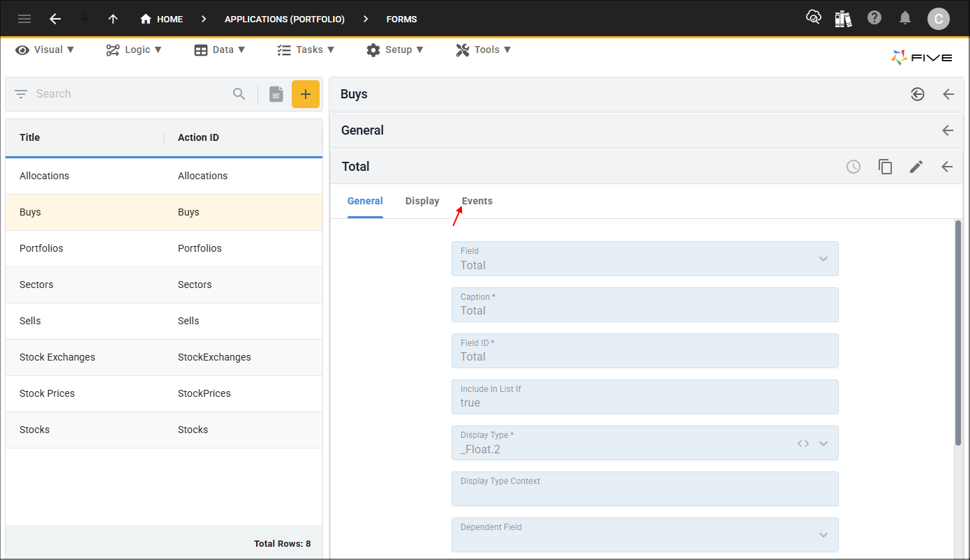Screen dimensions: 970x560
Task: Sort by the Title column header
Action: [x=29, y=137]
